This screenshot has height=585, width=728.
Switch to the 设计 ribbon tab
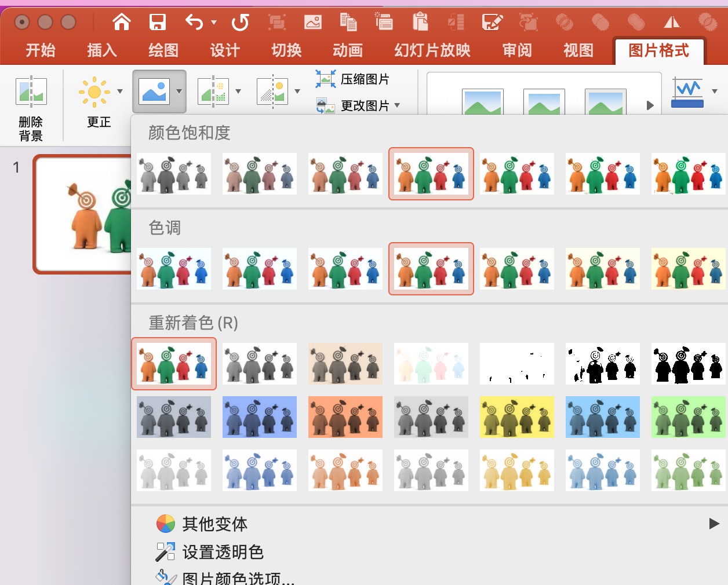(x=225, y=50)
